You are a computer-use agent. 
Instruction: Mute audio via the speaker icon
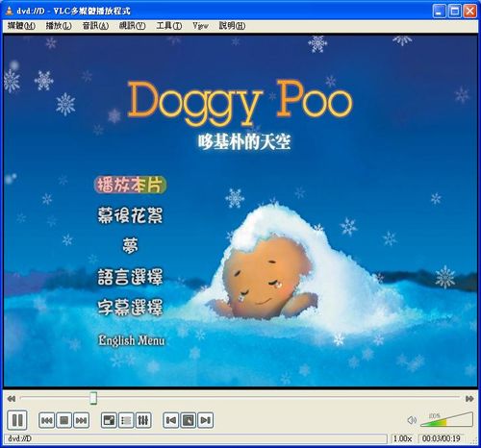point(412,420)
